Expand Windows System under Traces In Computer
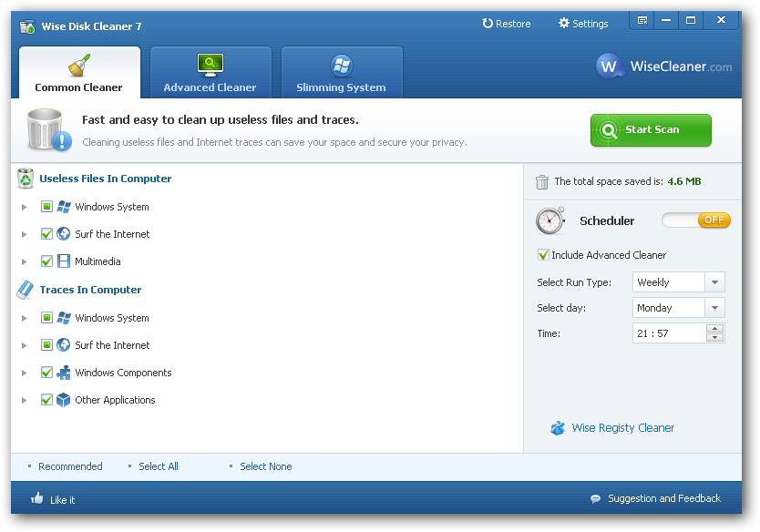Screen dimensions: 760x532 24,318
